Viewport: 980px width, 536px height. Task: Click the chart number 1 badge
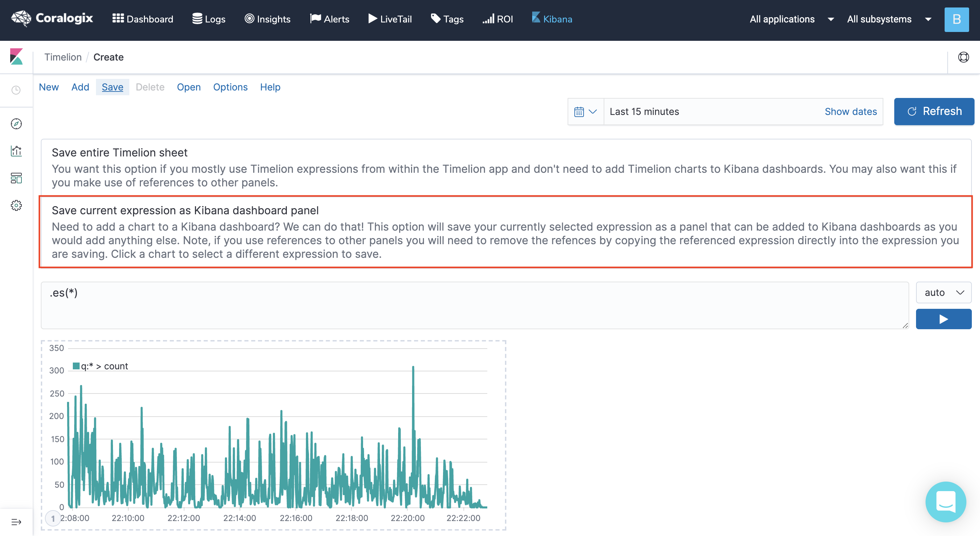click(53, 519)
